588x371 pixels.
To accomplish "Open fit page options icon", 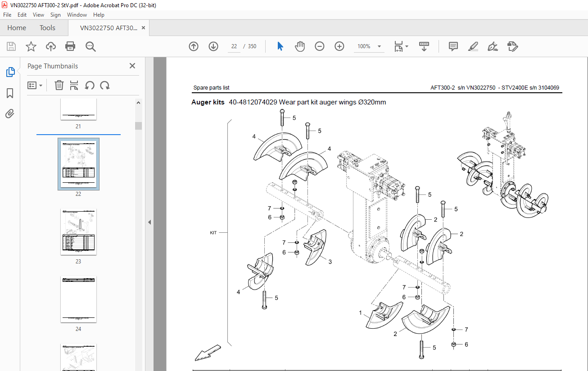I will point(401,46).
